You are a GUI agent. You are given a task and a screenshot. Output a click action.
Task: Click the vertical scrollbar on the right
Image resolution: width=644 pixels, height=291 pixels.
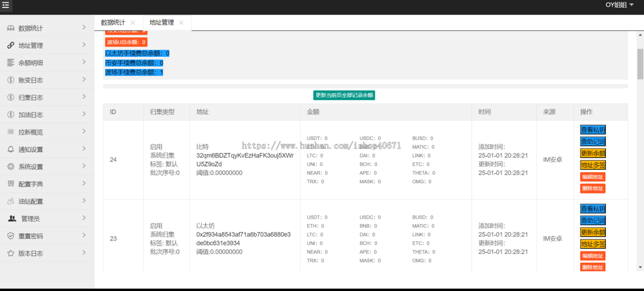pyautogui.click(x=640, y=64)
